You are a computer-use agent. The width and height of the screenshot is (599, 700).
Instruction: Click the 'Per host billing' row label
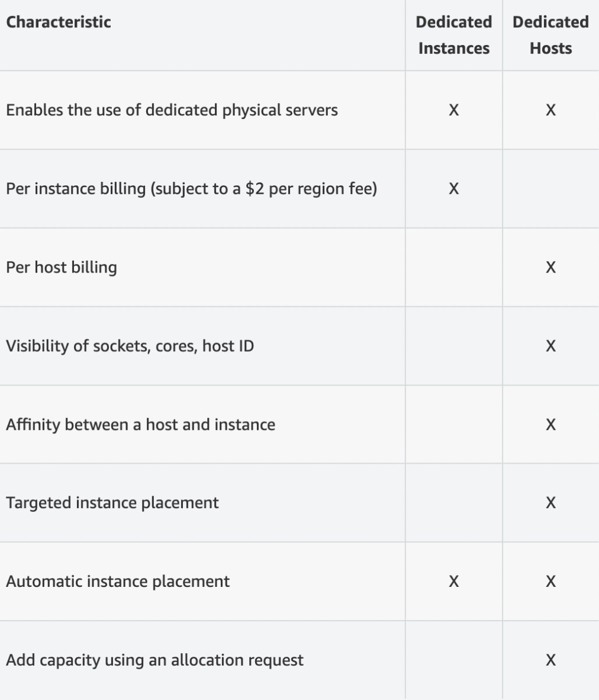pyautogui.click(x=62, y=268)
